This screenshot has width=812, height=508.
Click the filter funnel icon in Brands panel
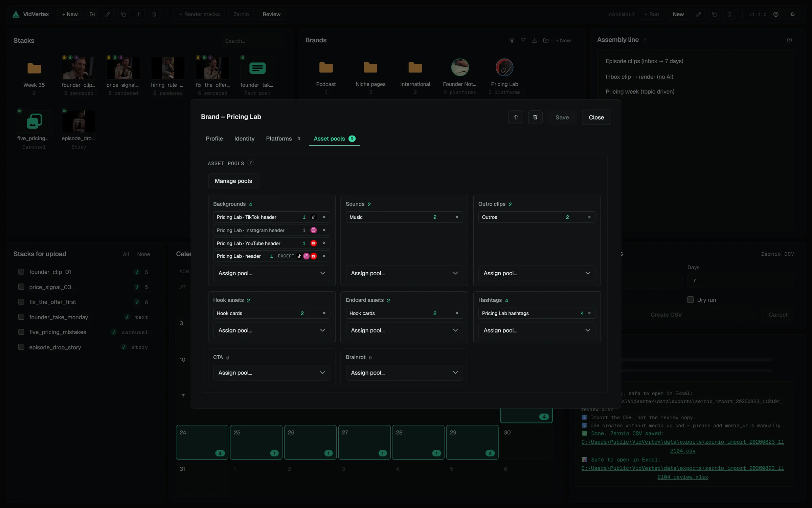(523, 40)
